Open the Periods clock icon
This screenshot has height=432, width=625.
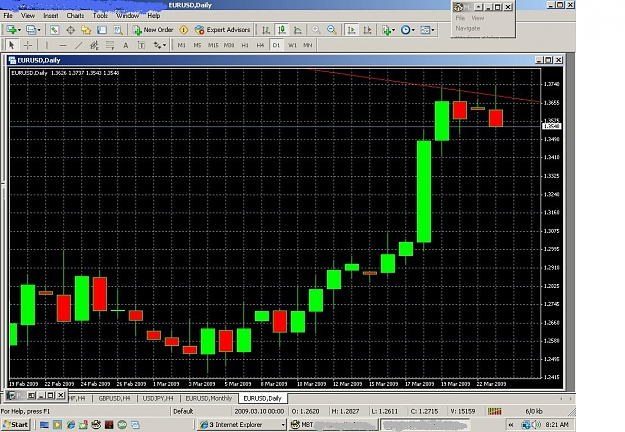[x=405, y=30]
